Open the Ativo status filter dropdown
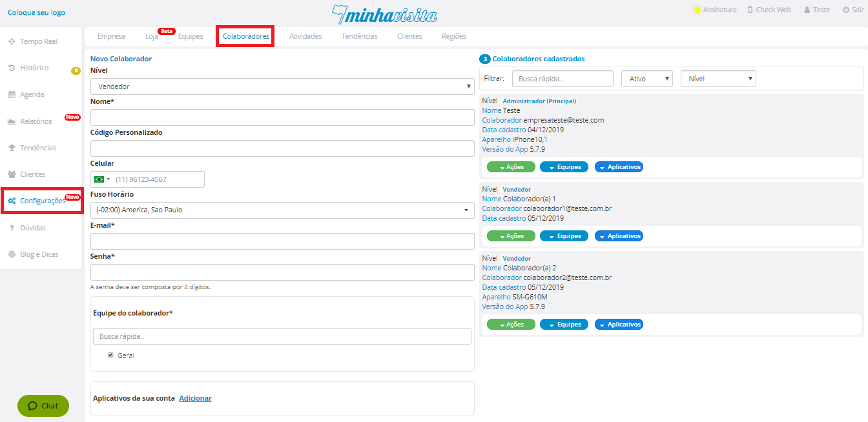 click(x=647, y=79)
